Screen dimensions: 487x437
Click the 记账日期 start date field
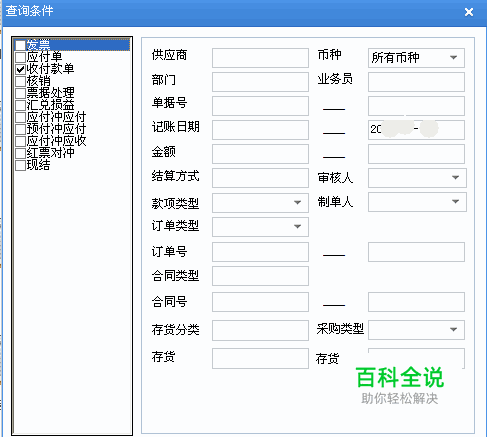pos(260,130)
